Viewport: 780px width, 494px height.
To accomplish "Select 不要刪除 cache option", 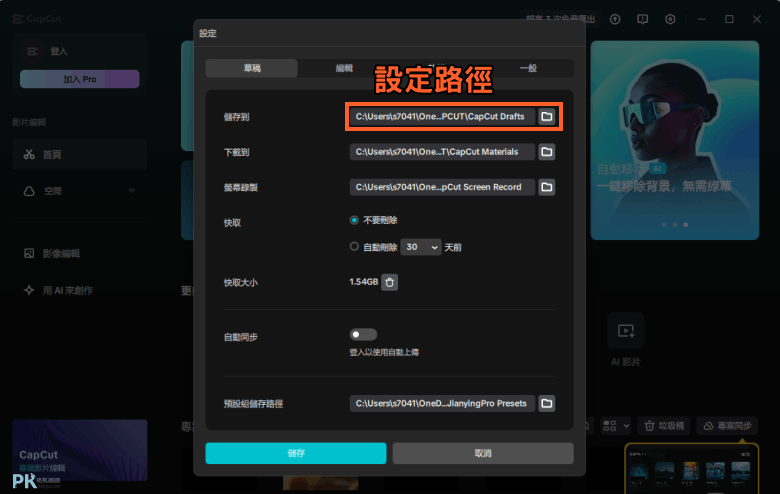I will point(354,220).
